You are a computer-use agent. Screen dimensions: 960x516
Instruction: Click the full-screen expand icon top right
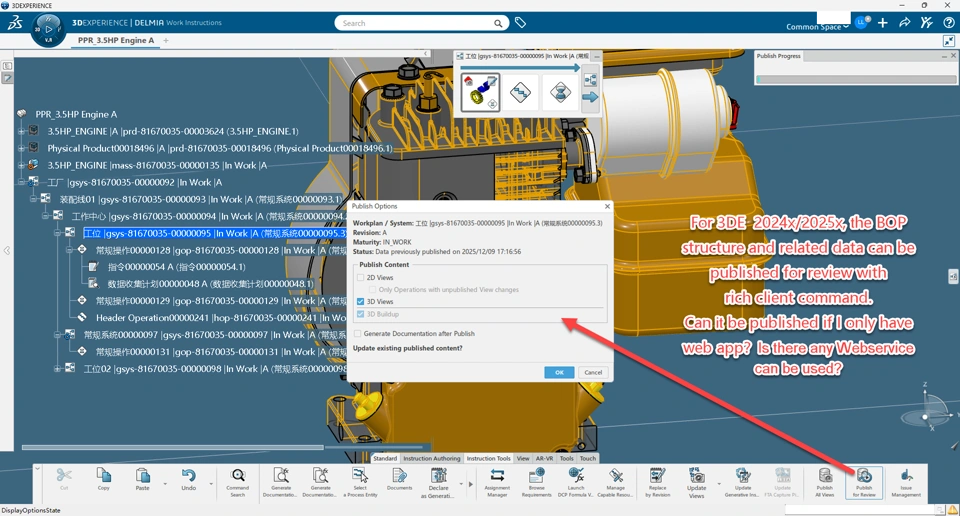[949, 40]
